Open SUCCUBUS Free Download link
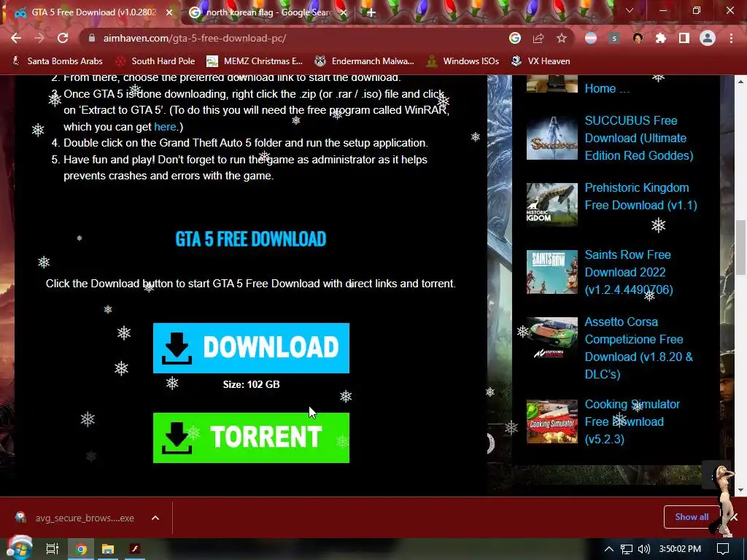This screenshot has width=747, height=560. point(638,138)
